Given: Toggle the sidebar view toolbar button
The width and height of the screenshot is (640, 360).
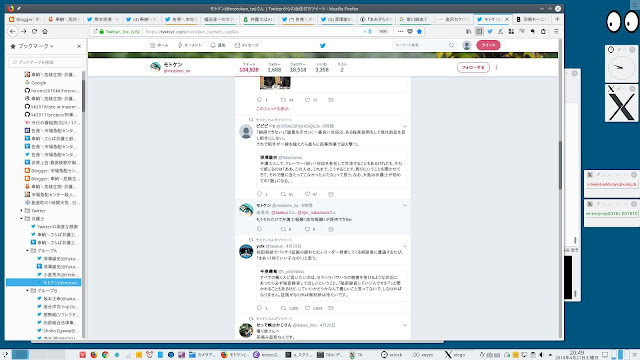Looking at the screenshot, I should point(479,31).
